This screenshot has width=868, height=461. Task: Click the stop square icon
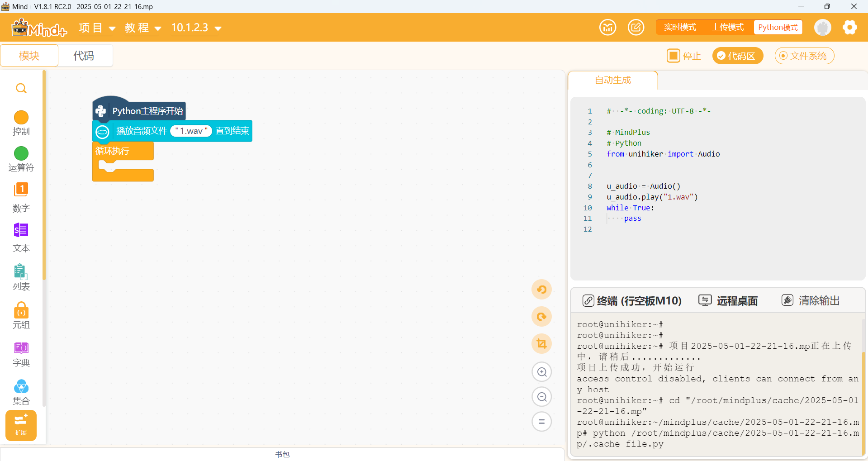pyautogui.click(x=674, y=56)
